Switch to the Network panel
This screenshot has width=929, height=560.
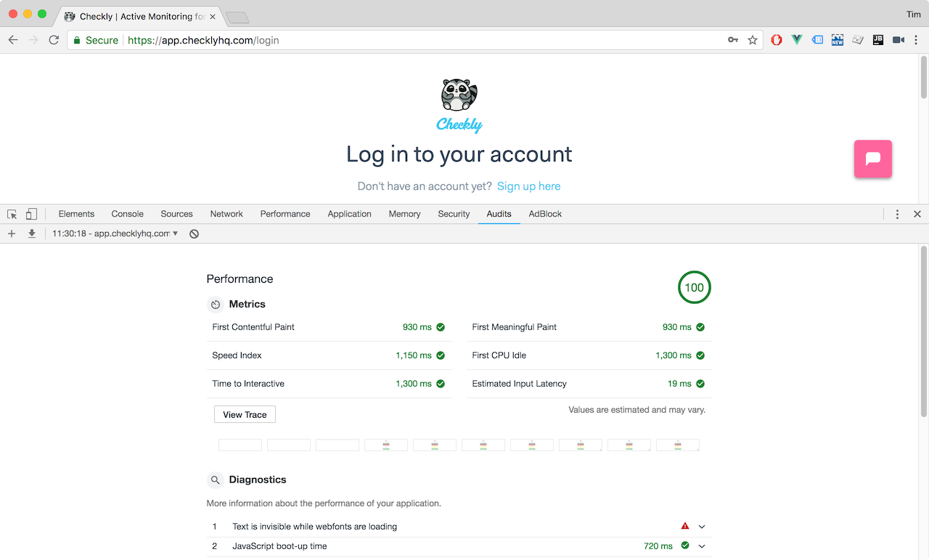(226, 213)
